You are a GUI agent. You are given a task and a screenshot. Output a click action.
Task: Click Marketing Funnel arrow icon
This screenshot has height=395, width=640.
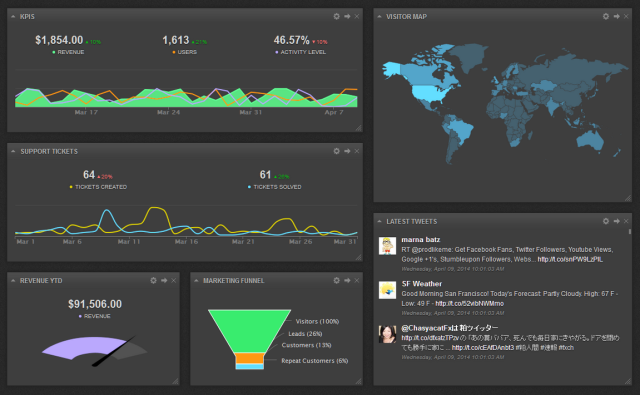(347, 280)
